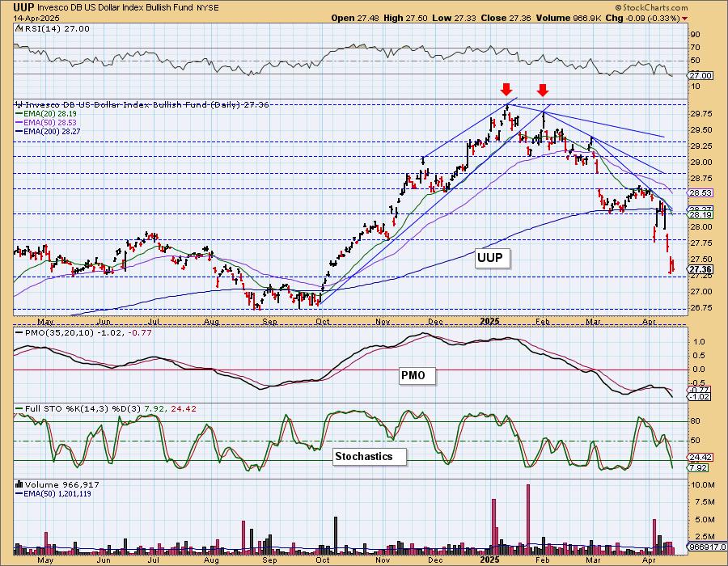728x566 pixels.
Task: Click the 29.75 price axis tick
Action: [x=701, y=114]
